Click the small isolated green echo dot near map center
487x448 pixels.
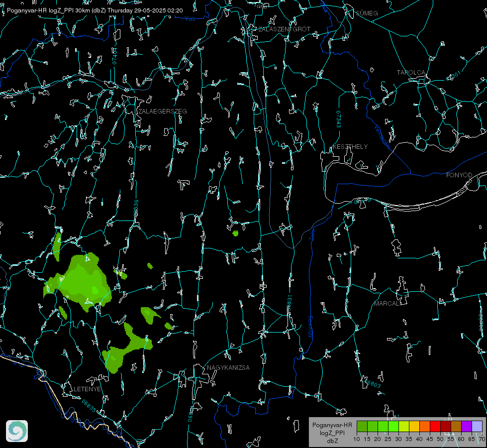(x=235, y=233)
